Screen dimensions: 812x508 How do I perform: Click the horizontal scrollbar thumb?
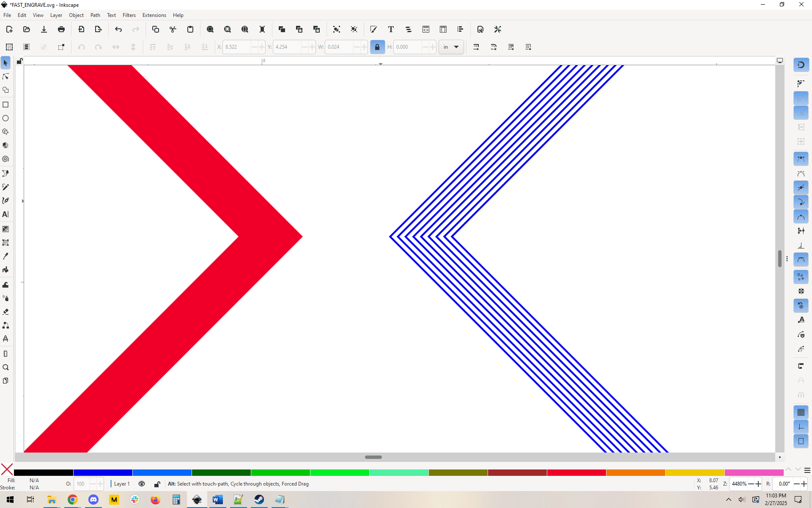coord(373,457)
